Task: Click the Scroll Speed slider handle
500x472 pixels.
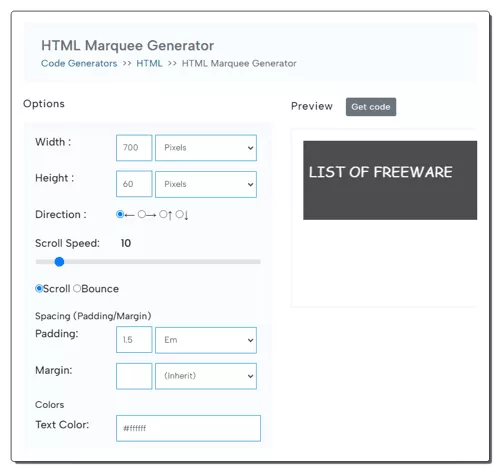Action: (x=59, y=262)
